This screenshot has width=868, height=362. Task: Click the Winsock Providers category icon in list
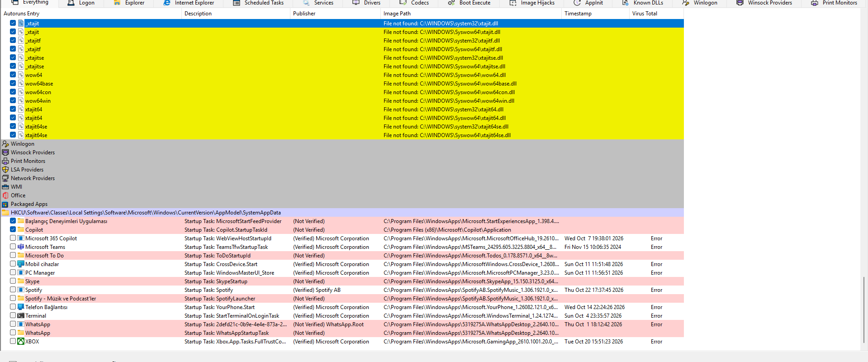5,152
